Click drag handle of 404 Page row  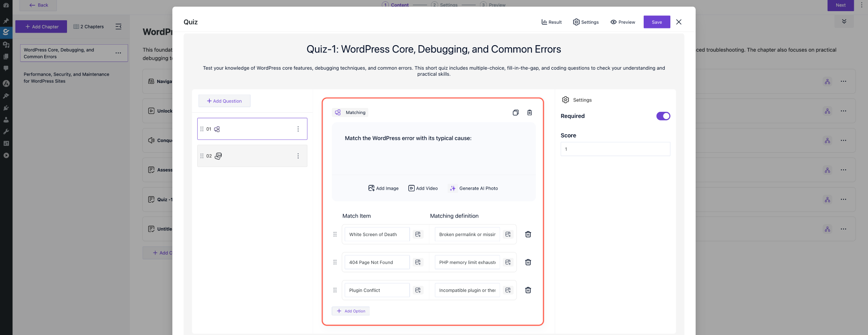click(335, 262)
